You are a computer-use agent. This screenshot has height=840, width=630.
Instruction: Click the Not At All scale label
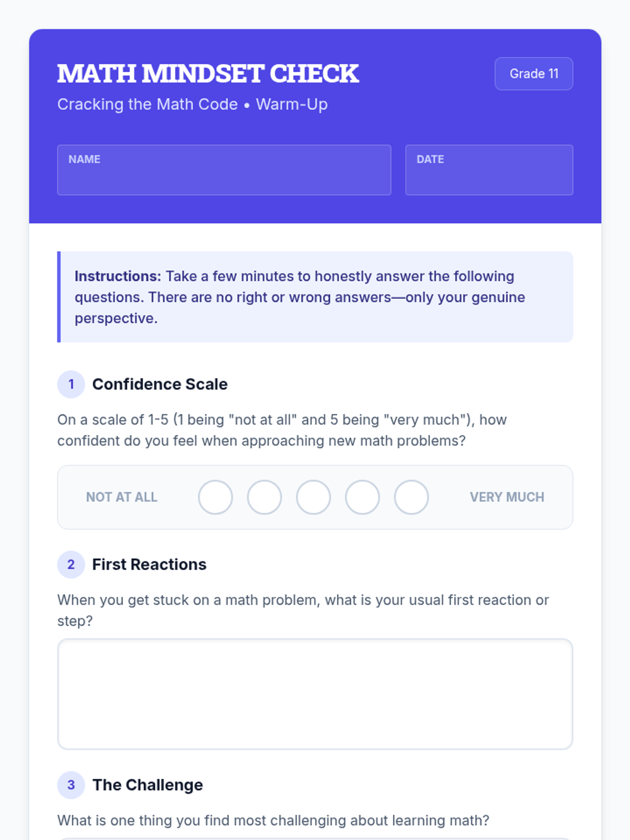(x=122, y=497)
